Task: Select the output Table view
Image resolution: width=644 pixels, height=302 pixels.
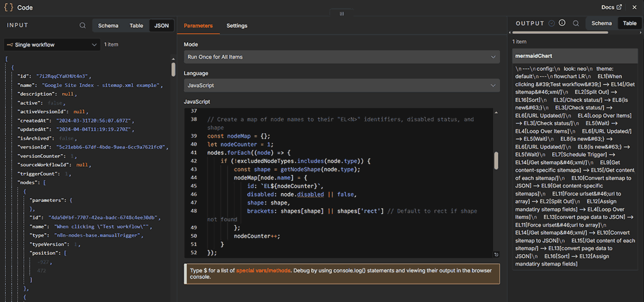Action: pyautogui.click(x=630, y=23)
